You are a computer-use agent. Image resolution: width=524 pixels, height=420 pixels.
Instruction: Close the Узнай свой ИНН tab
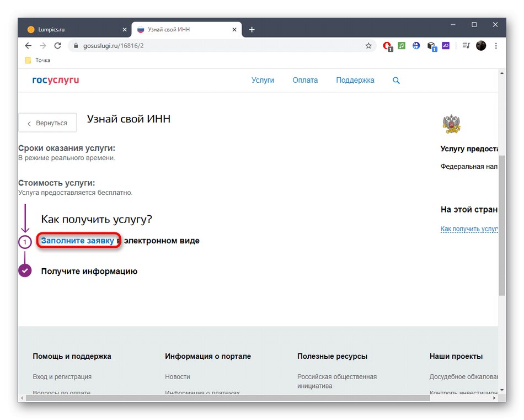(x=234, y=30)
